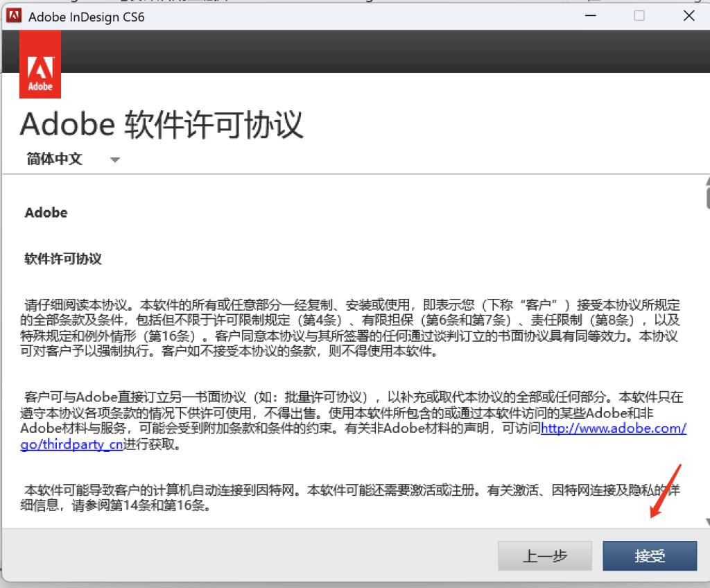Click the bold "Adobe" heading in agreement

click(46, 213)
